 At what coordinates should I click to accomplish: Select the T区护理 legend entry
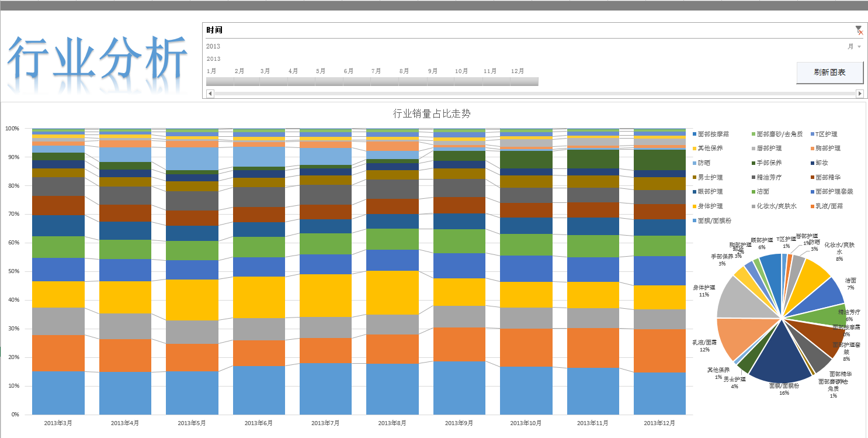tap(824, 134)
